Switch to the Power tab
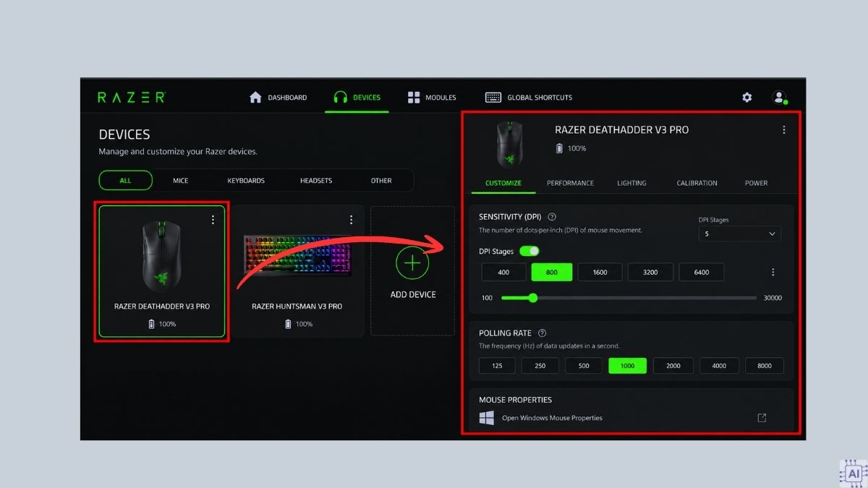Screen dimensions: 868x488 (x=756, y=183)
